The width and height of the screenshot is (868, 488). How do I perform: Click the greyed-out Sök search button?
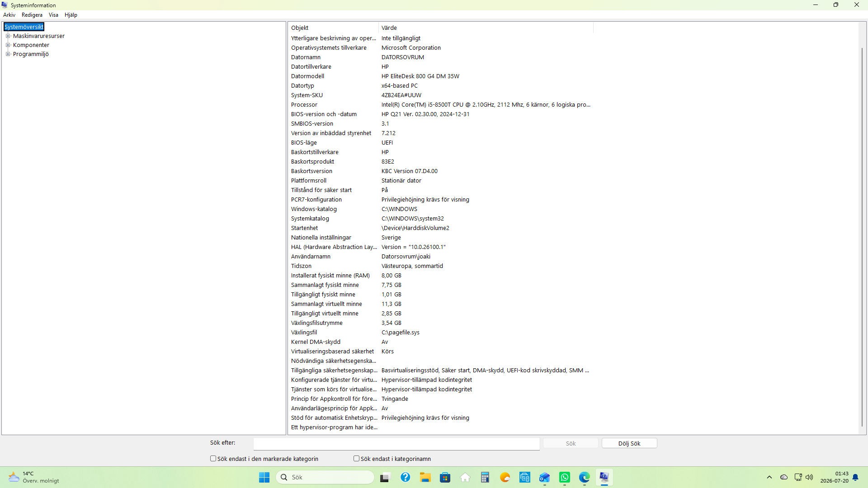tap(571, 443)
